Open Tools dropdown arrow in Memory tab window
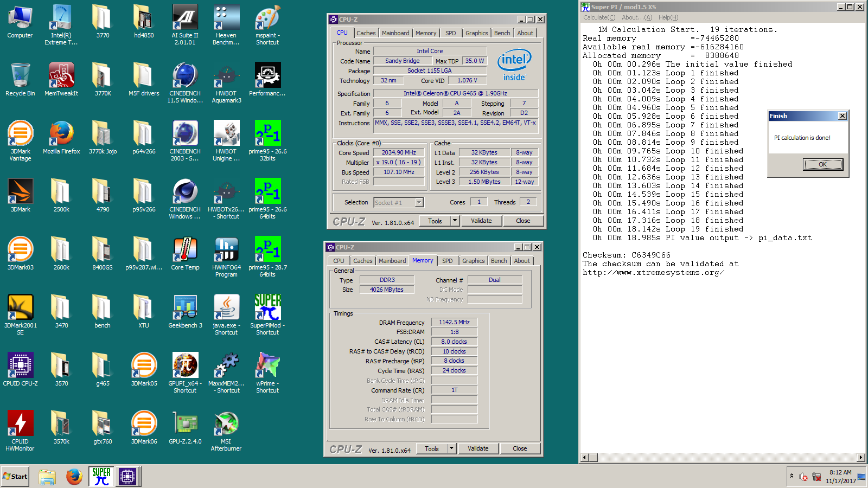The image size is (868, 488). (451, 448)
